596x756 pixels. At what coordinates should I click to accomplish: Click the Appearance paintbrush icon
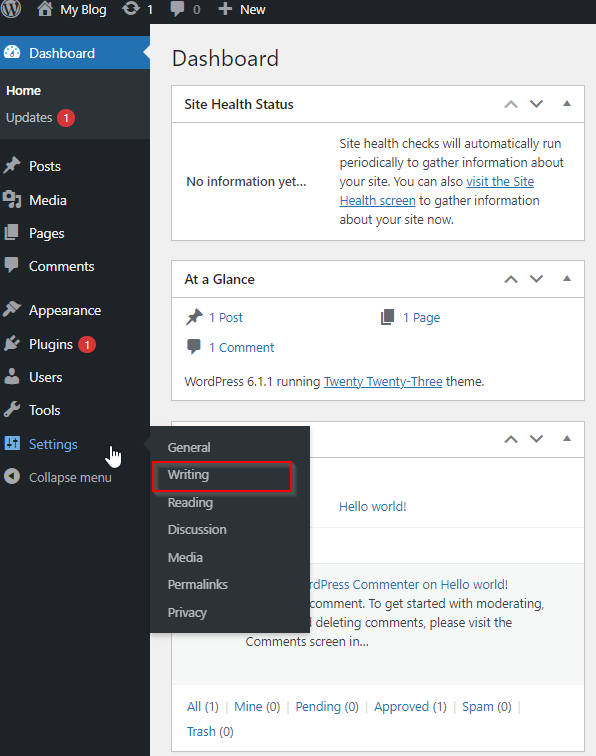point(12,310)
